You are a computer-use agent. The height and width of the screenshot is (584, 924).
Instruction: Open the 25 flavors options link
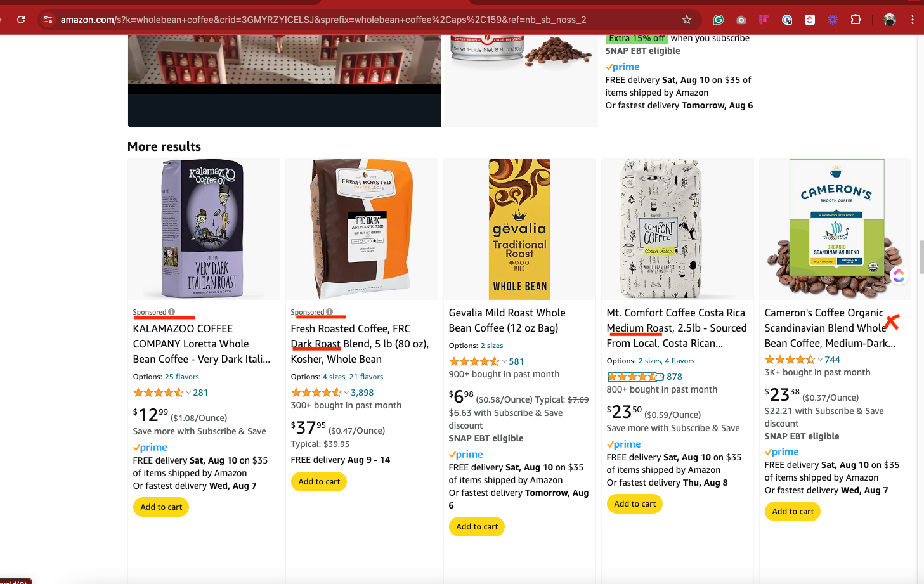point(182,377)
